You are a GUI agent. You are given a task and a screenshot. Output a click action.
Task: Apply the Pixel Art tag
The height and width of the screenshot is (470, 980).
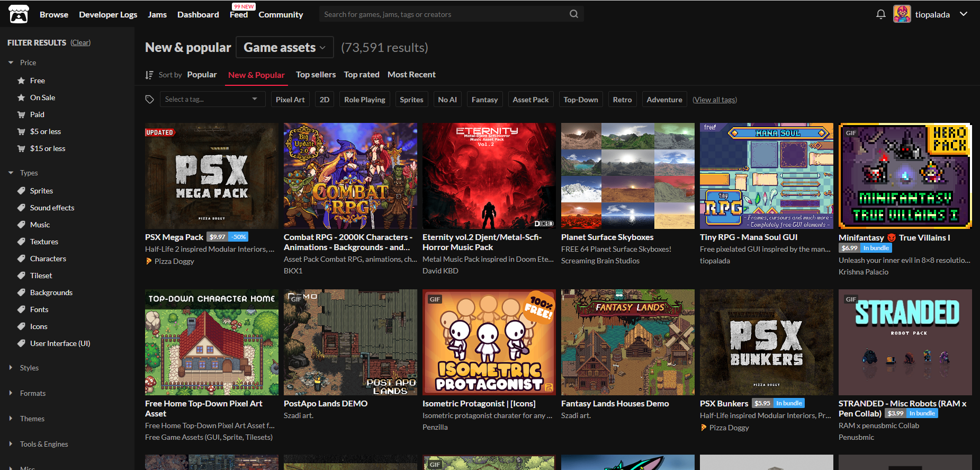[290, 100]
